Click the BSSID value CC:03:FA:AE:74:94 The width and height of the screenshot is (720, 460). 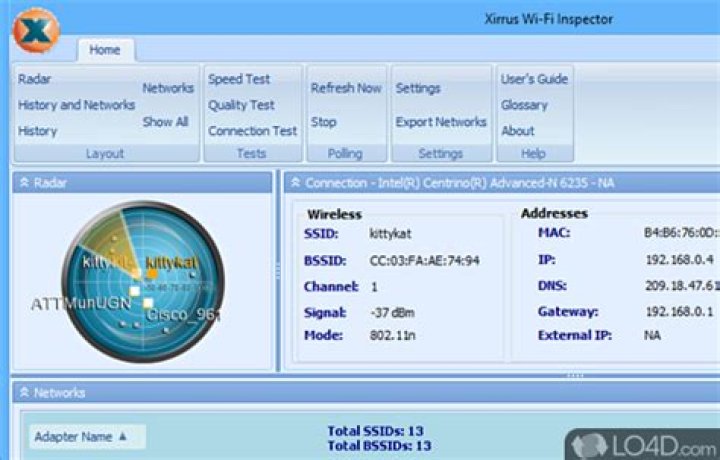pos(424,261)
